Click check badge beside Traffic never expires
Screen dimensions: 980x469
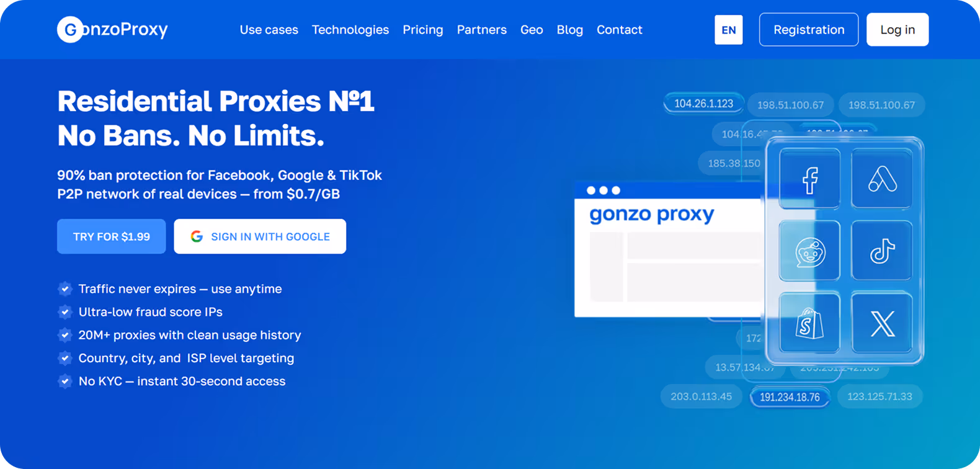65,288
